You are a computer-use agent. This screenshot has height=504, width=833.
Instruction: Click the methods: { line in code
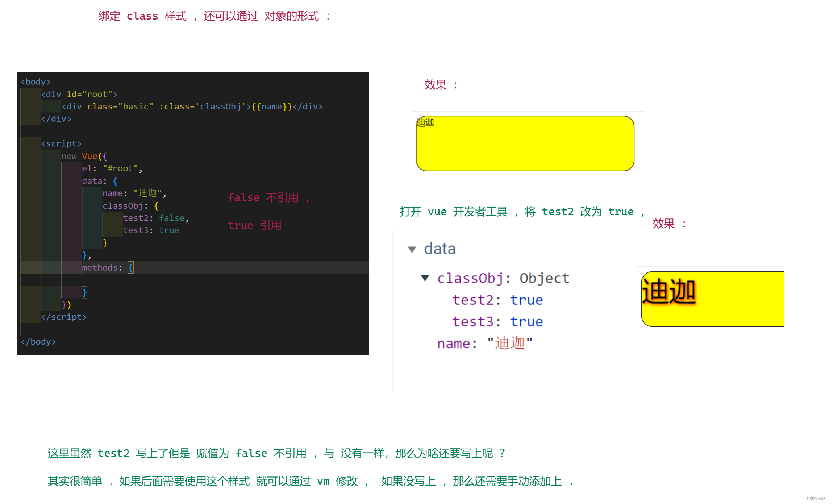point(108,268)
